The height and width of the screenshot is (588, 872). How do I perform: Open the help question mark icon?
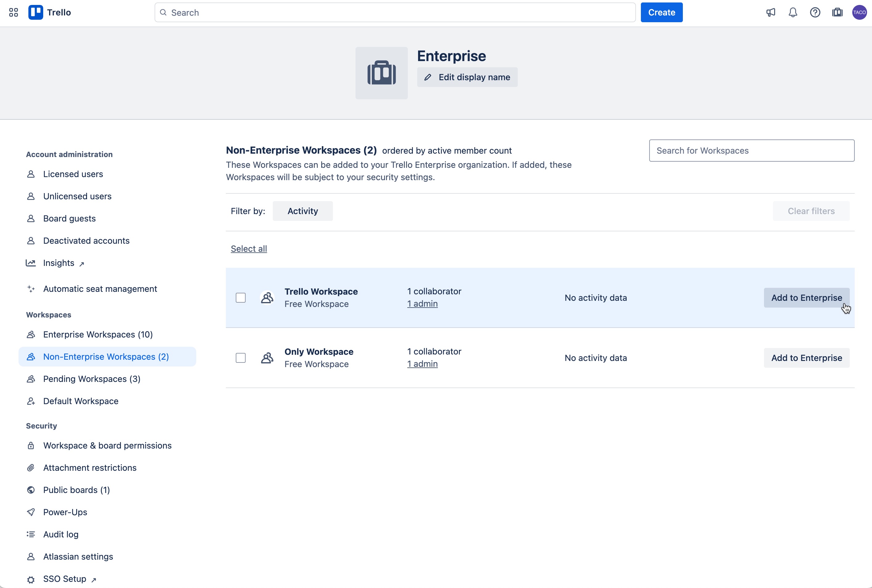click(x=815, y=12)
